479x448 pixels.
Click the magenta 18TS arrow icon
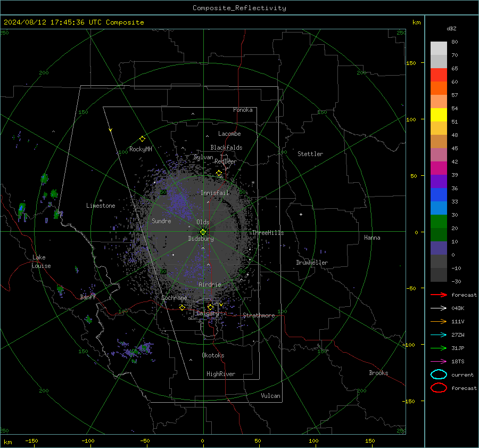click(x=439, y=362)
